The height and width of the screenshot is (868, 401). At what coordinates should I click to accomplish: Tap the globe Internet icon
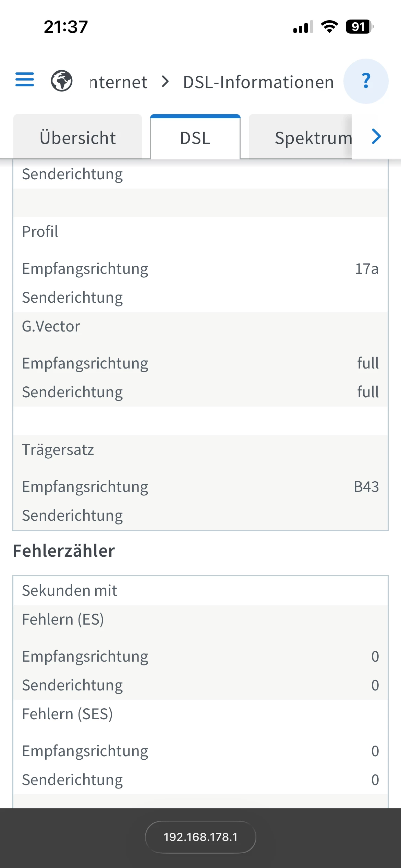pyautogui.click(x=62, y=81)
